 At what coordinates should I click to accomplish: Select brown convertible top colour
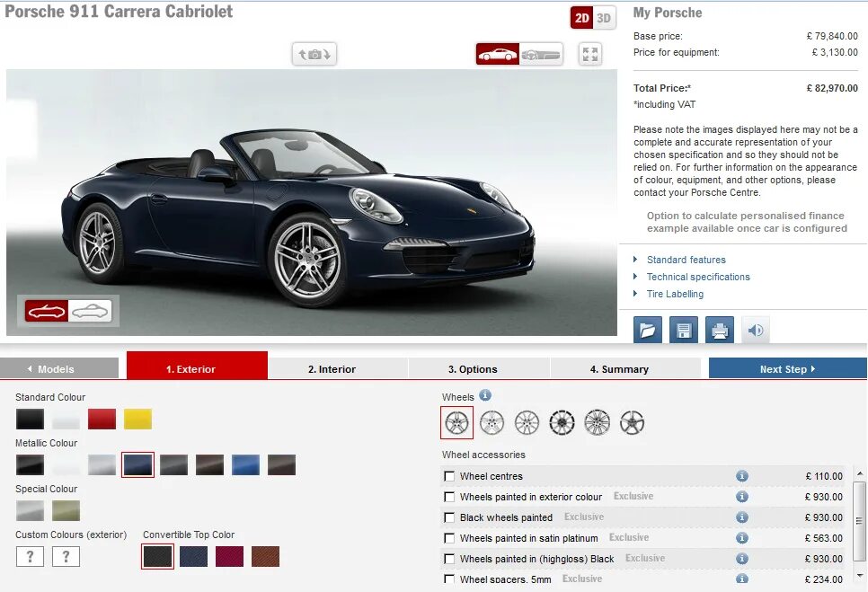click(265, 557)
